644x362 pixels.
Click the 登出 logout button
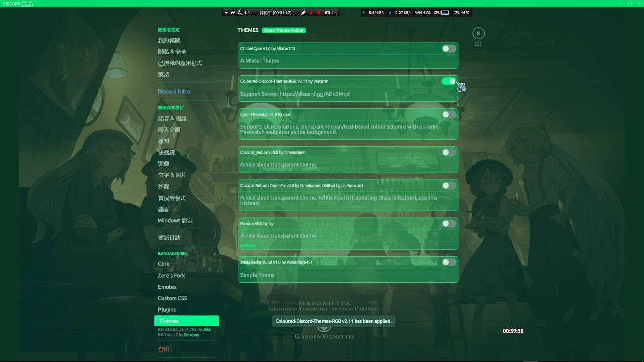(164, 349)
